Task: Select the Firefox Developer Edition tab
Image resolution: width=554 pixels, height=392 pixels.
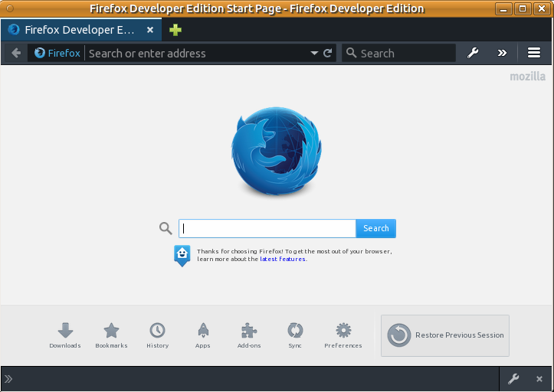Action: [81, 30]
